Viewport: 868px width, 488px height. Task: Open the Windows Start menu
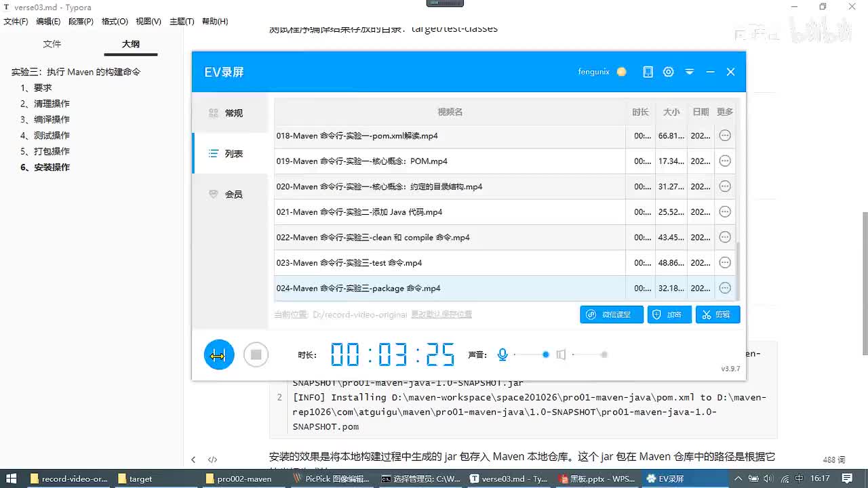pyautogui.click(x=9, y=479)
